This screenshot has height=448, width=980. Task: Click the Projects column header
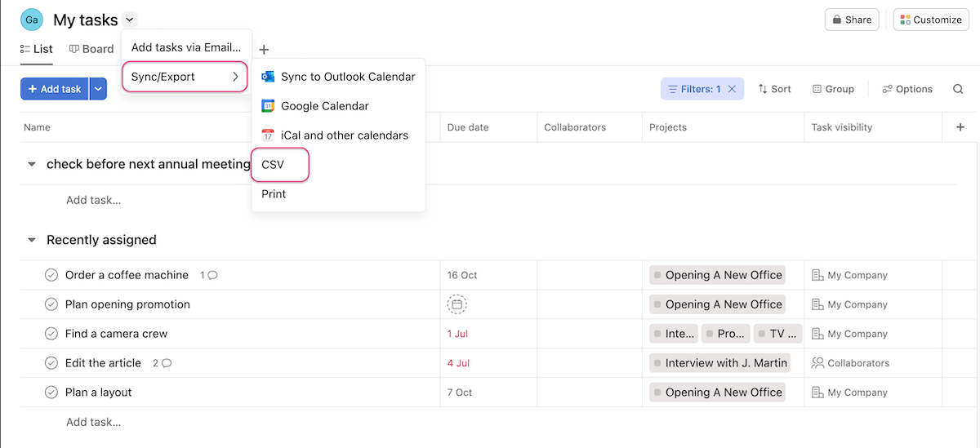tap(668, 127)
